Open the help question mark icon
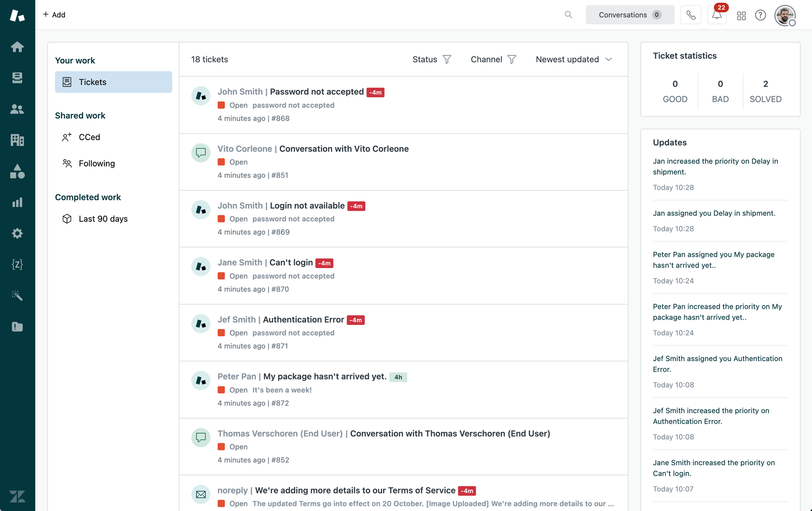The width and height of the screenshot is (812, 511). (x=760, y=15)
